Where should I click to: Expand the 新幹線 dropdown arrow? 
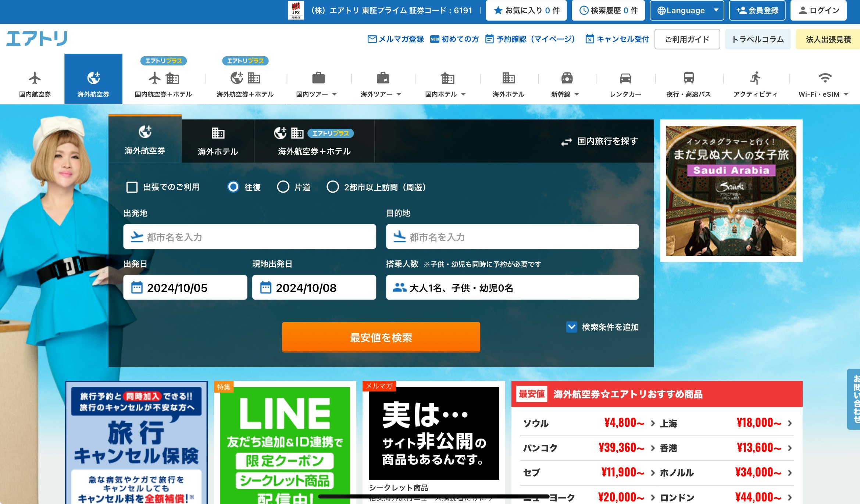[577, 94]
